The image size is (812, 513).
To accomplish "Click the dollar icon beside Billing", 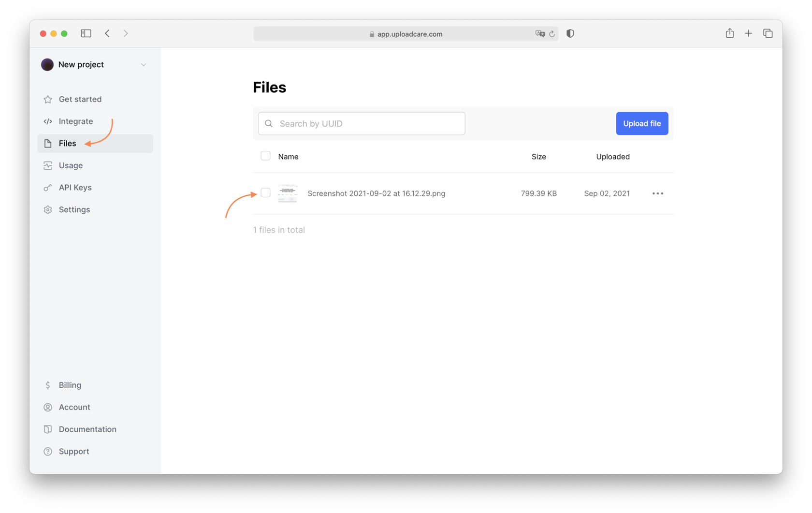I will point(48,385).
